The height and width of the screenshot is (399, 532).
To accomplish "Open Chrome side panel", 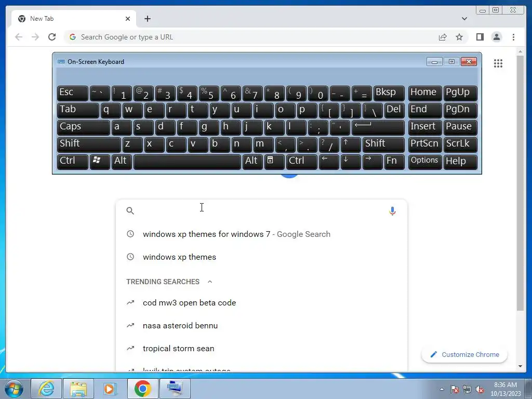I will click(480, 37).
